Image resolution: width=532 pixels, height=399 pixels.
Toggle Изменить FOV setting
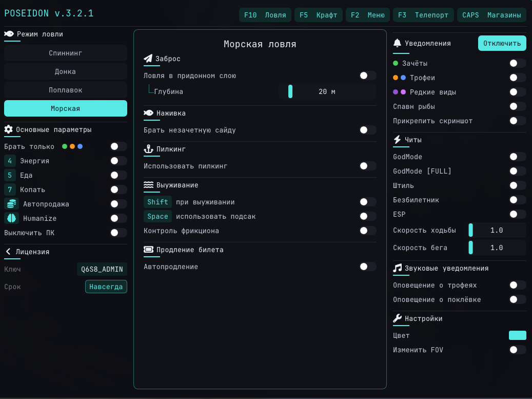pos(518,349)
